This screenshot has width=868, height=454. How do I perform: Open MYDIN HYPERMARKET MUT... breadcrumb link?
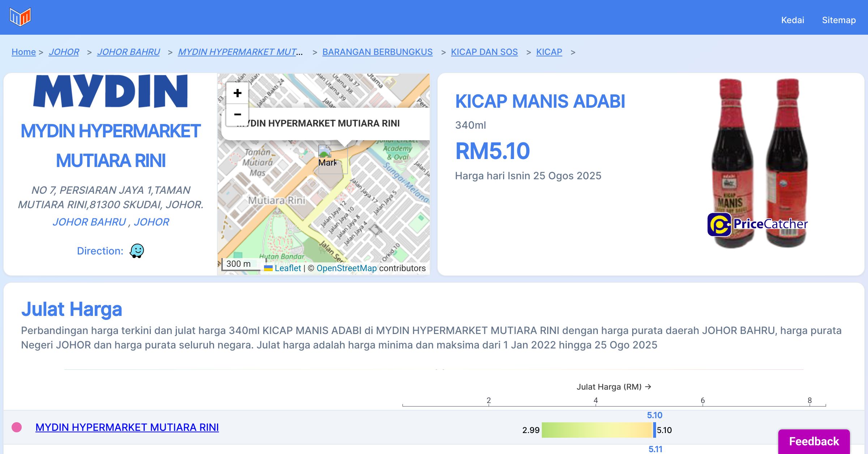point(241,52)
